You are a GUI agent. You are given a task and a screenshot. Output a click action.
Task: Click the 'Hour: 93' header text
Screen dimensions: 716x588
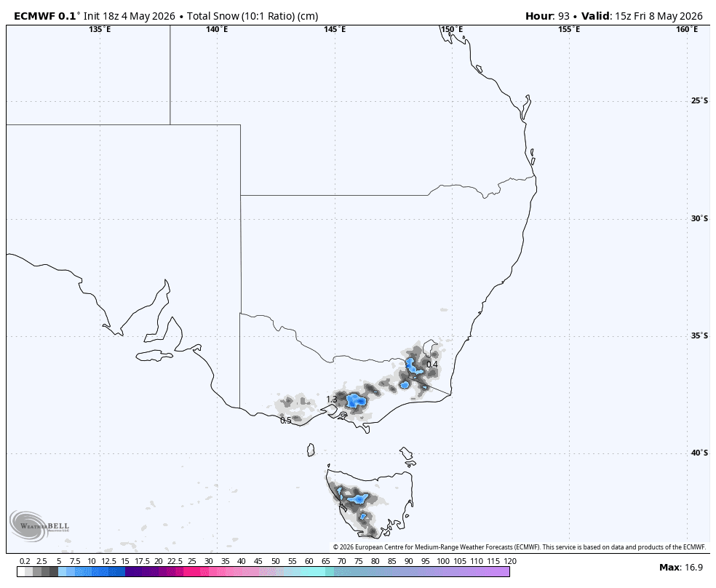point(547,16)
